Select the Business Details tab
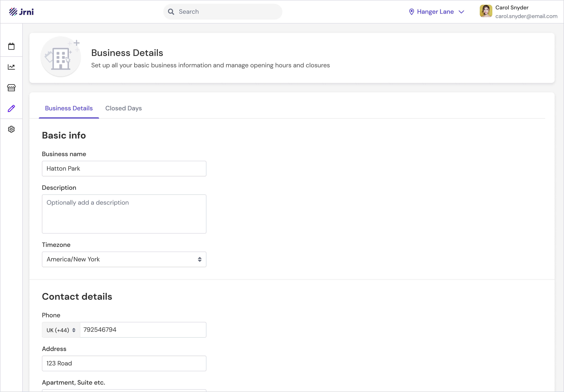Image resolution: width=564 pixels, height=392 pixels. [x=69, y=108]
